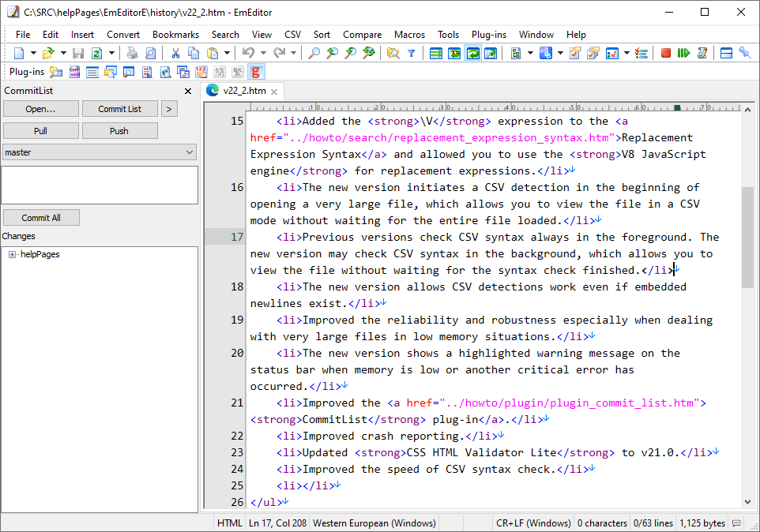Click the first Plug-ins bar icon, folder with magnifier
The width and height of the screenshot is (760, 532).
point(56,72)
